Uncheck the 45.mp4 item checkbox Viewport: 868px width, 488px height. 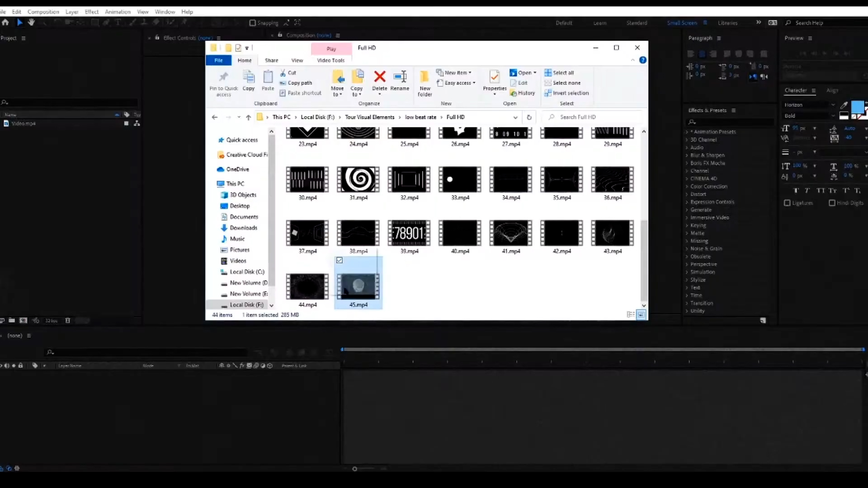[x=340, y=260]
